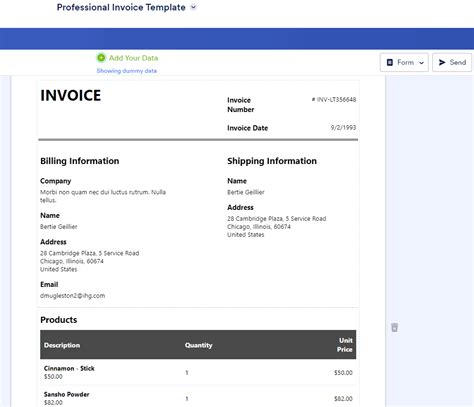The width and height of the screenshot is (474, 407).
Task: Select the $82.00 unit price in Sansho row
Action: [x=343, y=399]
